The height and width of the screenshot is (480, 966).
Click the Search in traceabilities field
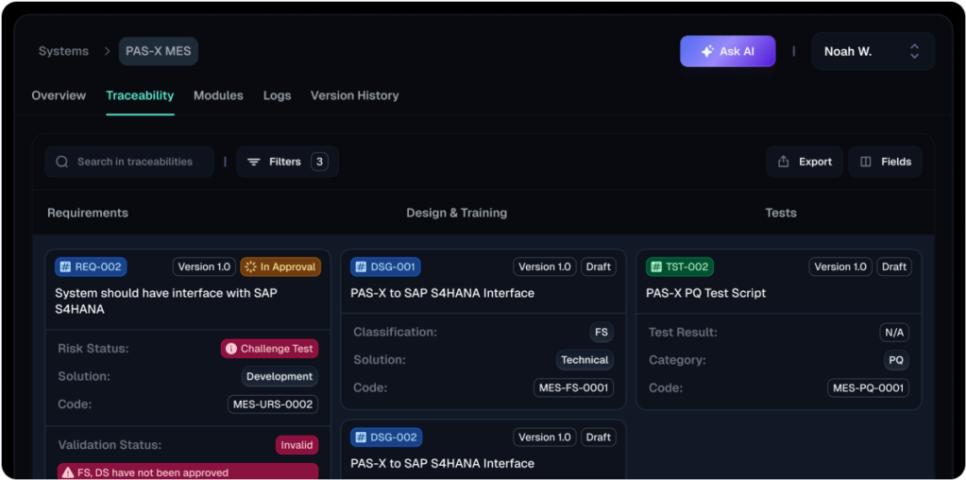click(x=140, y=162)
